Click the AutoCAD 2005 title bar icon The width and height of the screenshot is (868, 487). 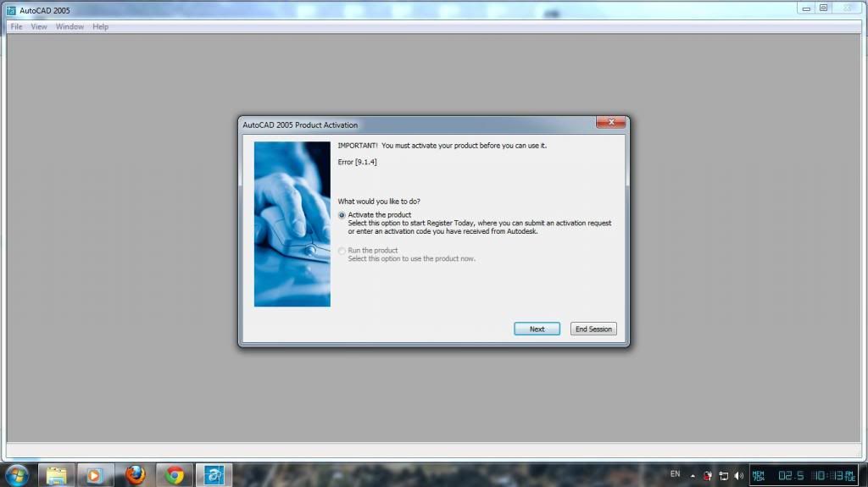click(11, 10)
